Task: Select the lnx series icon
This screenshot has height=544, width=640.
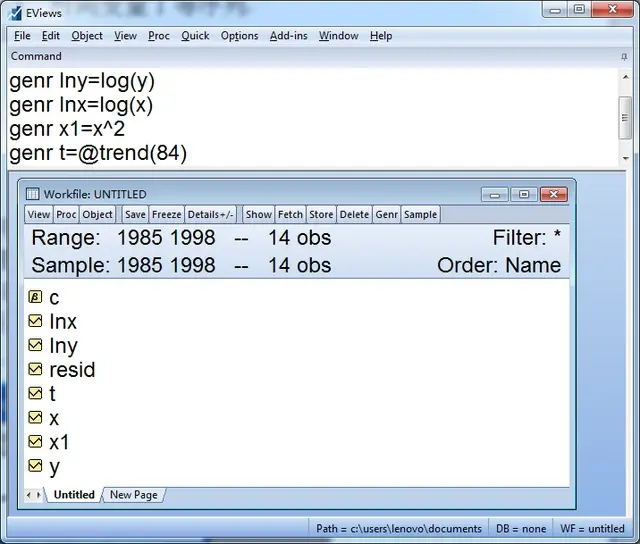Action: [35, 321]
